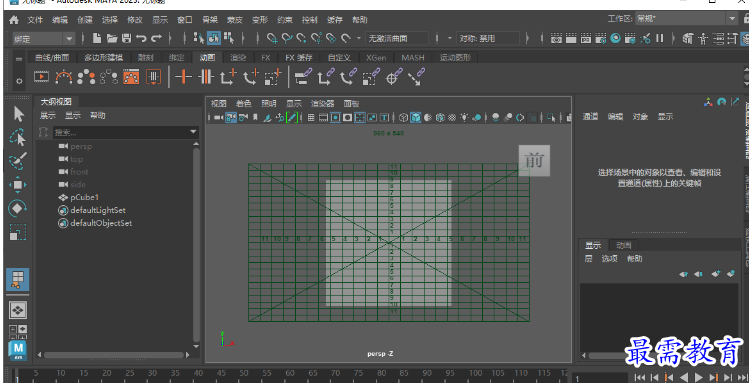749x383 pixels.
Task: Select defaultLightSet in the Outliner
Action: pos(98,210)
